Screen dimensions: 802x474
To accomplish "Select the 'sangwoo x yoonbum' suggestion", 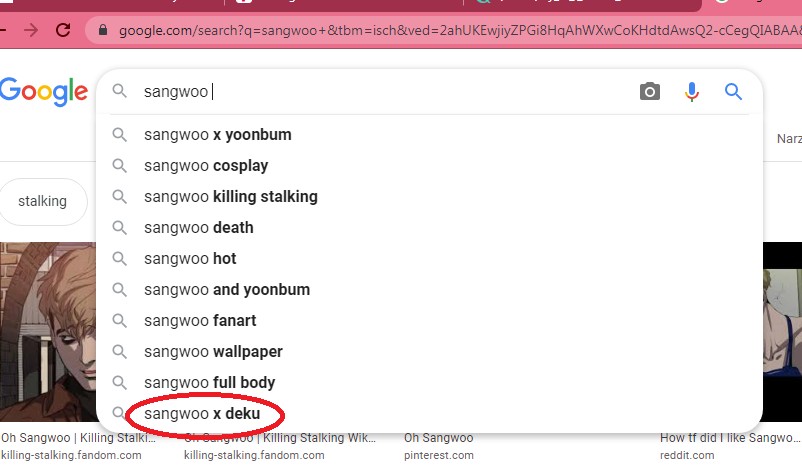I will 217,135.
